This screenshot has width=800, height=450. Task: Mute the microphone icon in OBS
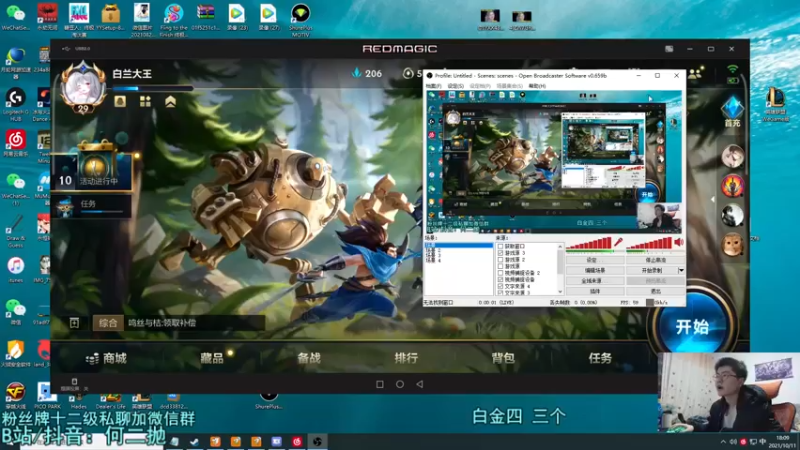tap(618, 242)
